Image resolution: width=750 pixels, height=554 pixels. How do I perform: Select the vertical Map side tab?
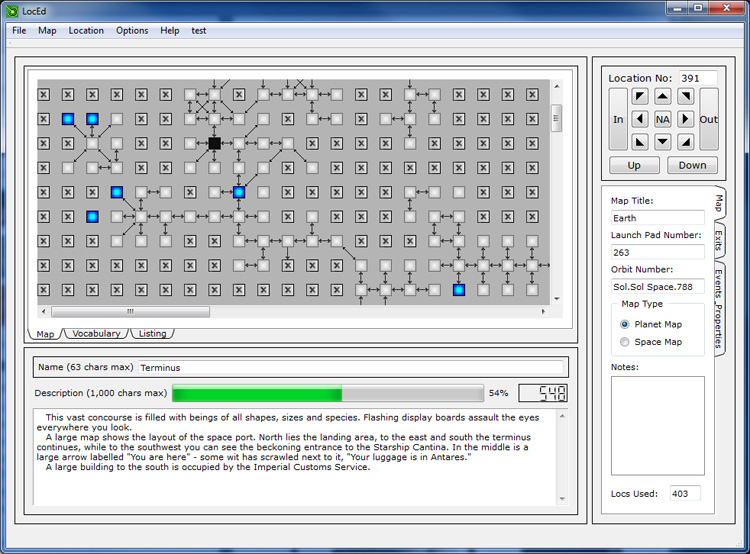719,203
